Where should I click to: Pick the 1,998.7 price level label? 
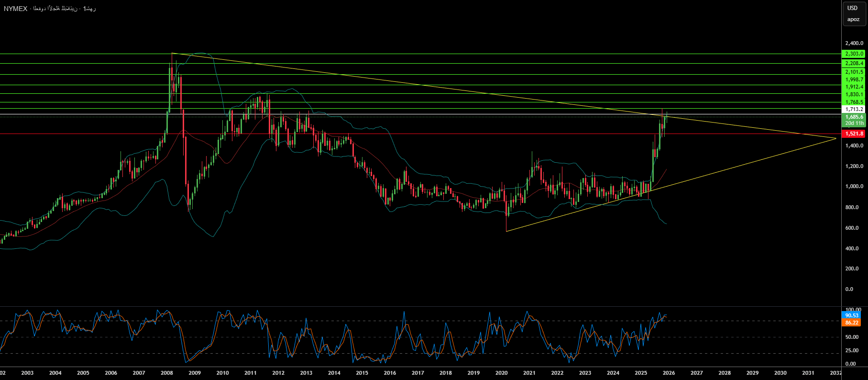[x=854, y=79]
